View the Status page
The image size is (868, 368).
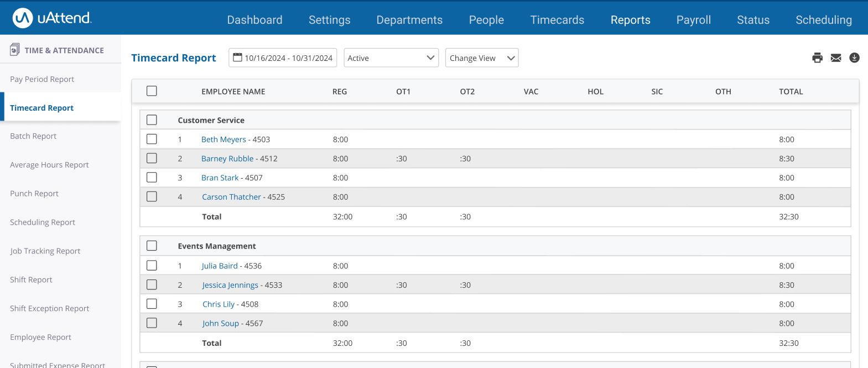click(x=753, y=20)
